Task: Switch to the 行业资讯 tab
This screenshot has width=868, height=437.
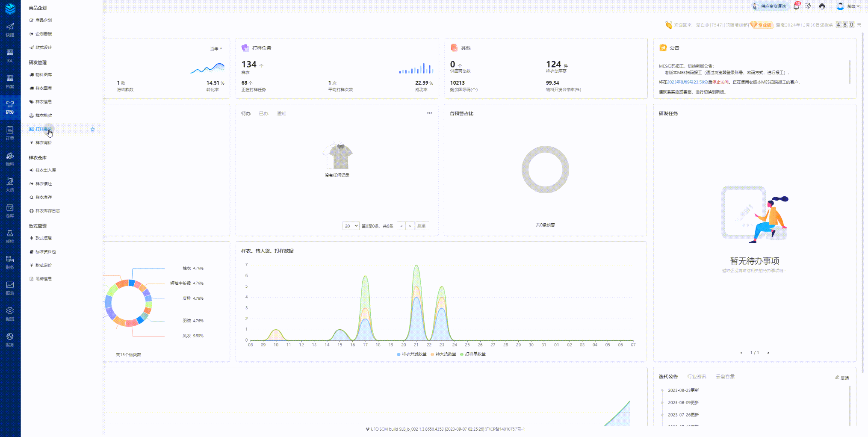Action: coord(697,377)
